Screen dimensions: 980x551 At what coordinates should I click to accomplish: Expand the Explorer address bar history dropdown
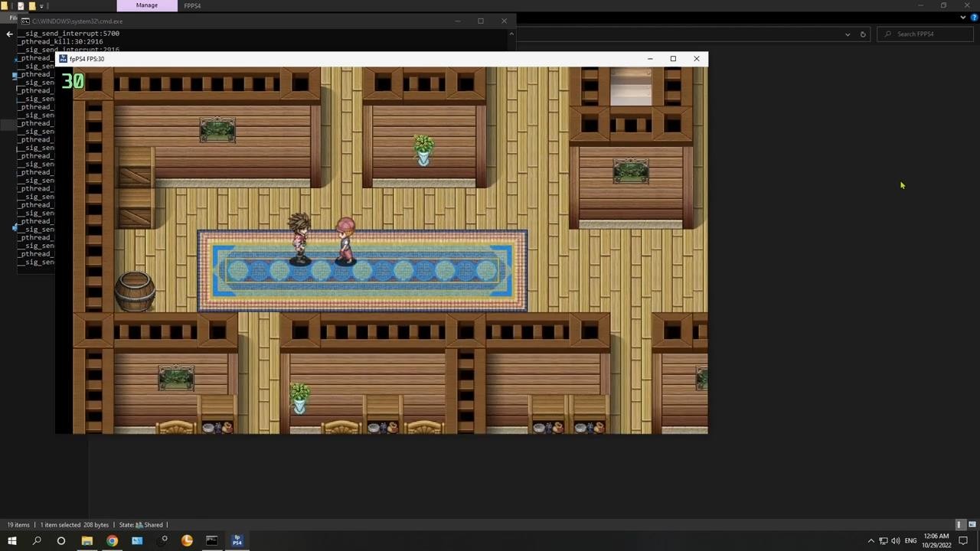point(848,34)
